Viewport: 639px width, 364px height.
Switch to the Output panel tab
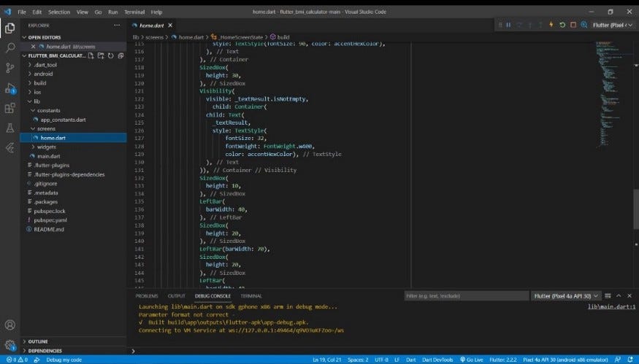(x=177, y=296)
